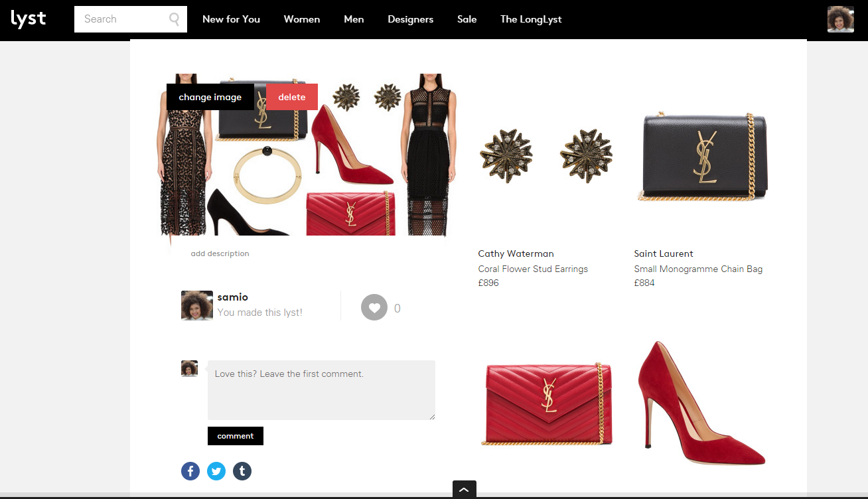This screenshot has width=868, height=499.
Task: Click the Cathy Waterman brand name
Action: pos(516,253)
